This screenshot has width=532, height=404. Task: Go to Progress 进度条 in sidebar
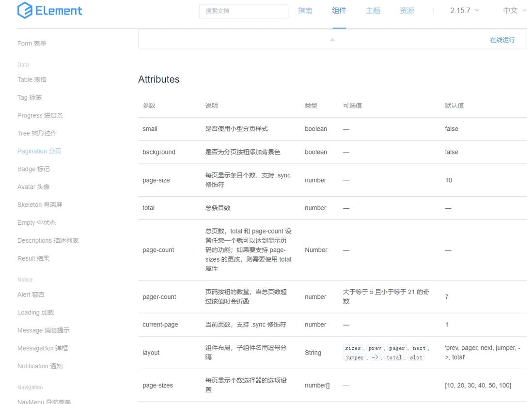point(40,115)
